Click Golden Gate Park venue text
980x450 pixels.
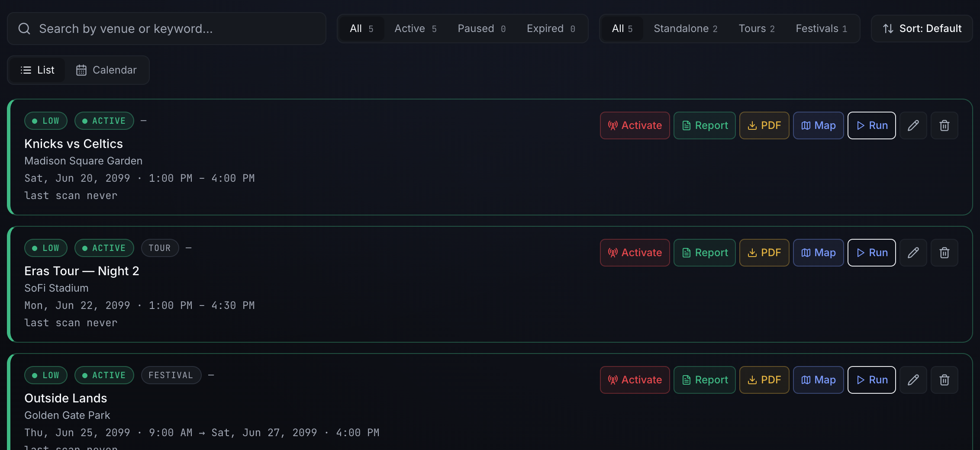tap(67, 415)
